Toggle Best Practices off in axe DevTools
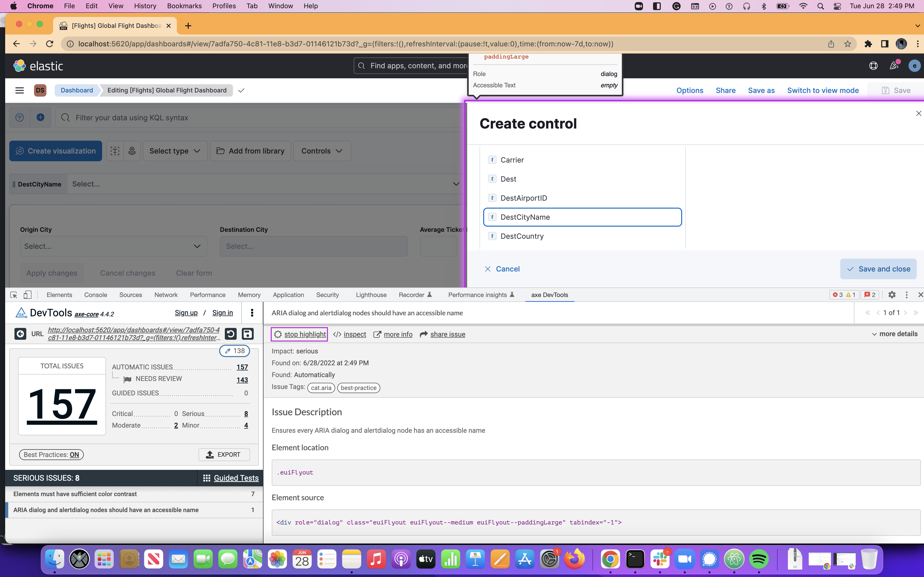Viewport: 924px width, 577px height. point(51,454)
